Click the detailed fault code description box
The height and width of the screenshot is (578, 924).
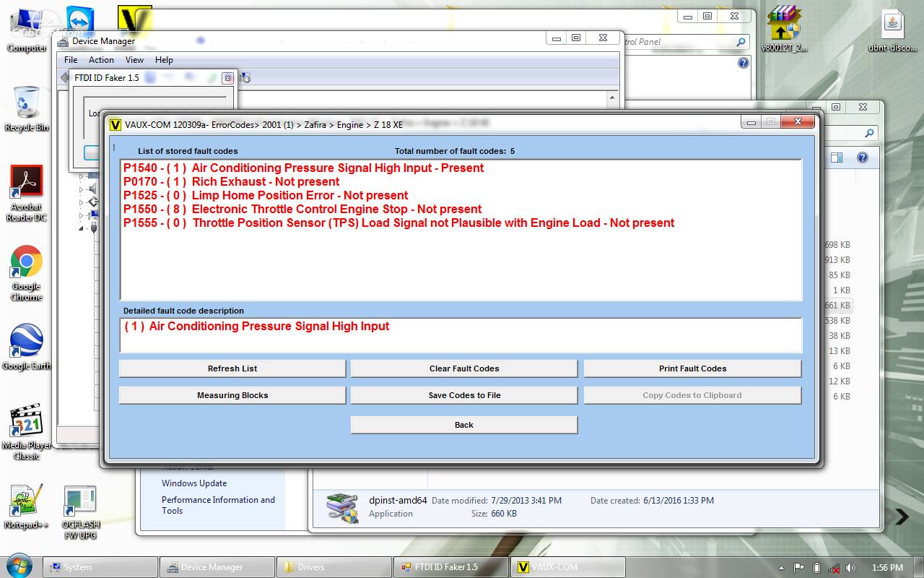(x=461, y=335)
